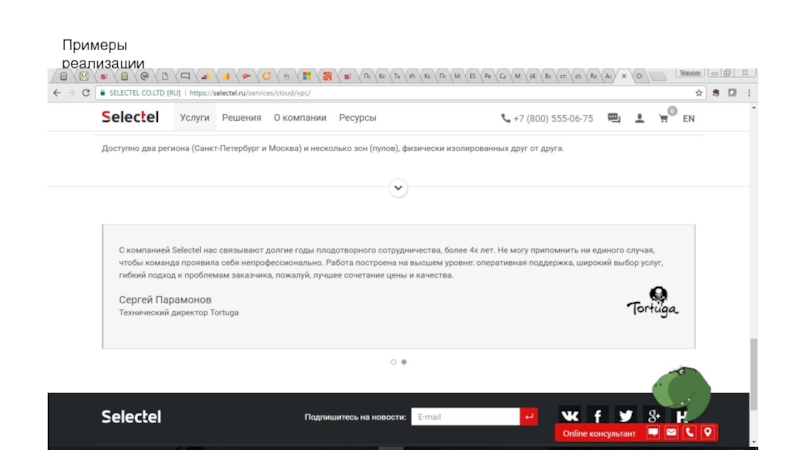Open the Услуги menu
Screen dimensions: 800x450
coord(194,117)
